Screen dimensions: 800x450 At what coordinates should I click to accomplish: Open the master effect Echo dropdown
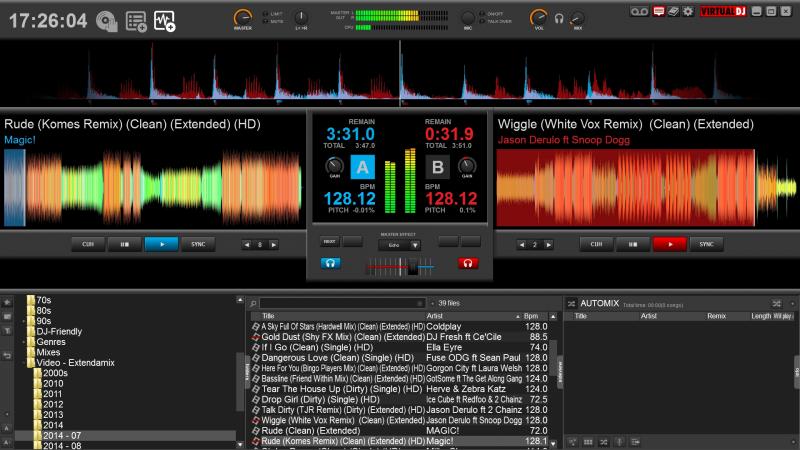pyautogui.click(x=415, y=244)
